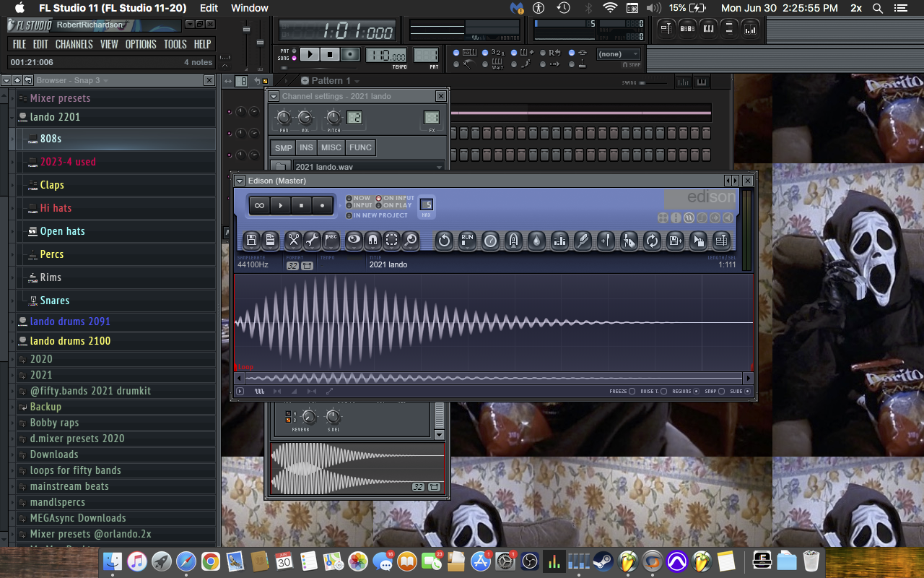This screenshot has height=578, width=924.
Task: Click Edison's feather denoise icon
Action: 583,241
